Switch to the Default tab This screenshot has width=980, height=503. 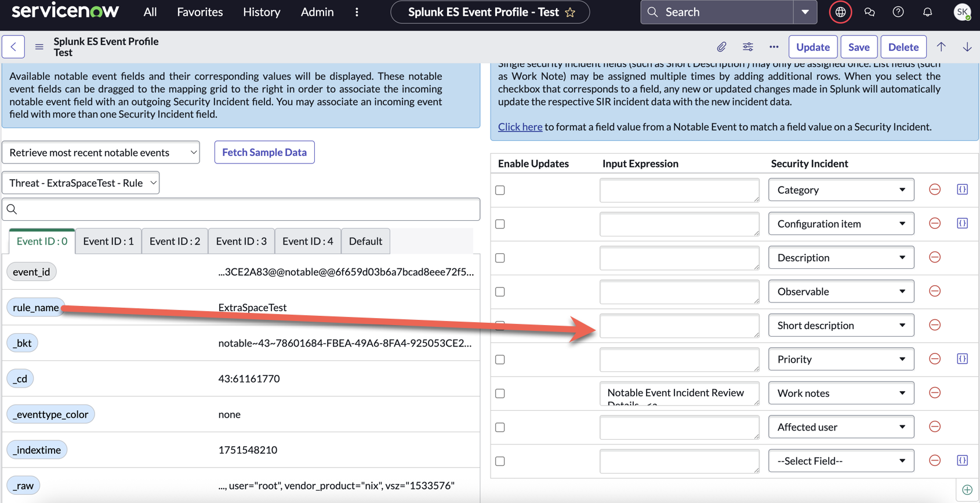click(365, 241)
